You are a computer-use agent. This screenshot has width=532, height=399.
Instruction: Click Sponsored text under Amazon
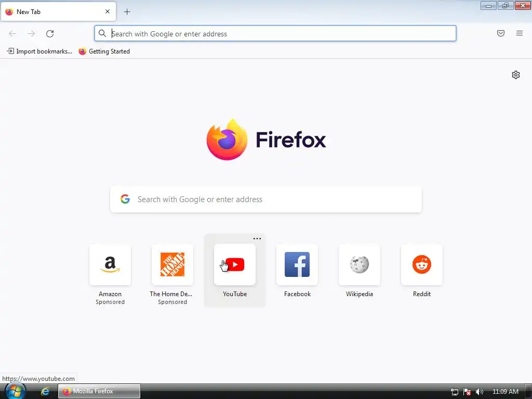110,302
